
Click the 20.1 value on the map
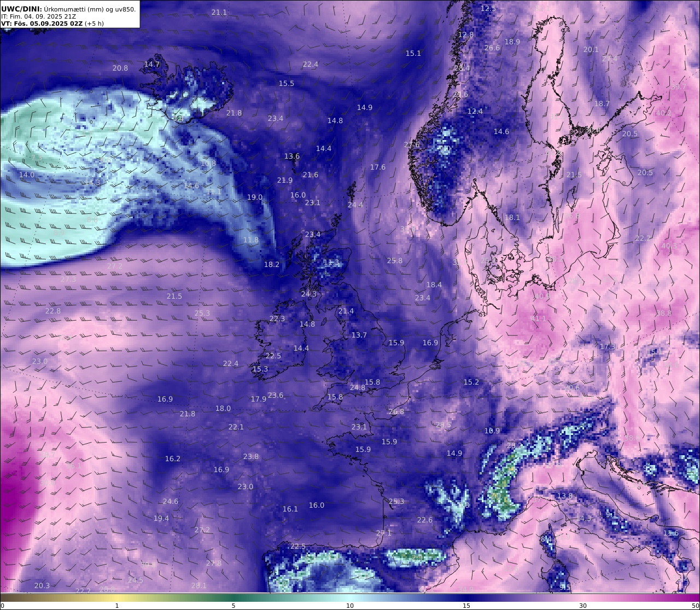pos(591,49)
